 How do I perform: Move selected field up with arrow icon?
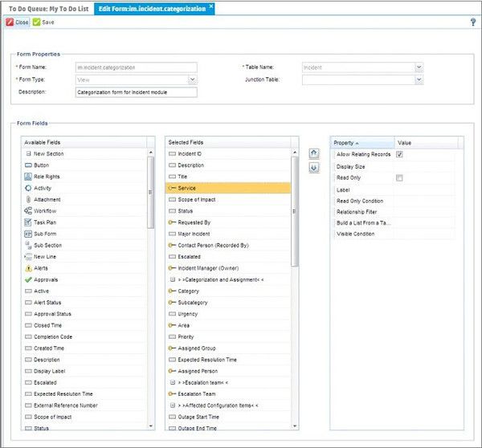pyautogui.click(x=314, y=153)
